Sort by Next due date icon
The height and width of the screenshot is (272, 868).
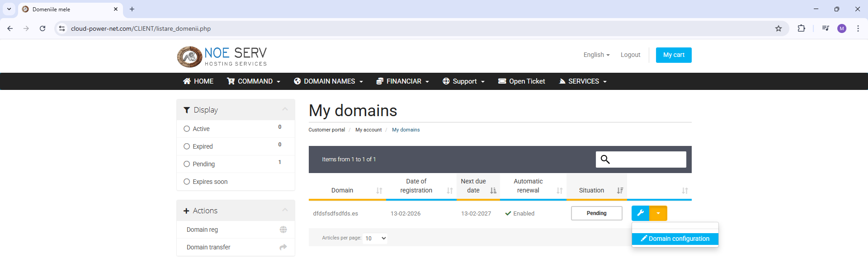tap(493, 191)
